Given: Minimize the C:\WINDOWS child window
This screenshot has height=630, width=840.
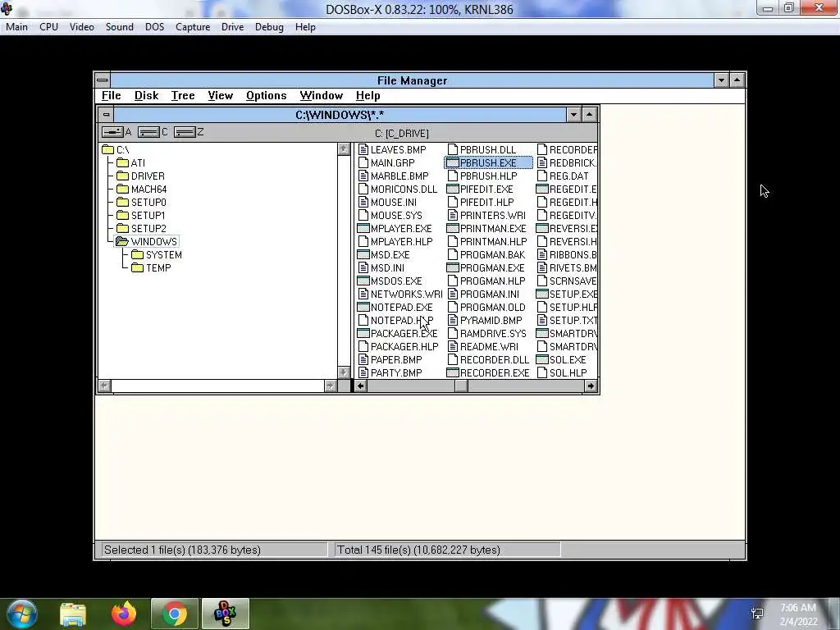Looking at the screenshot, I should pos(573,115).
